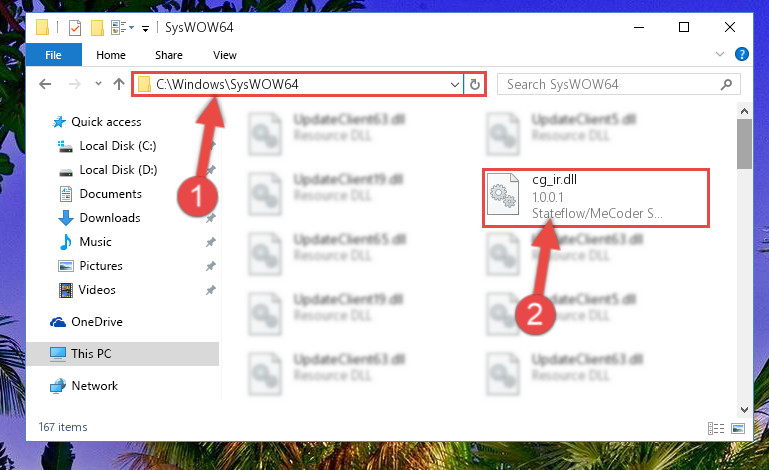Switch to the View ribbon tab
Viewport: 769px width, 470px height.
point(225,55)
